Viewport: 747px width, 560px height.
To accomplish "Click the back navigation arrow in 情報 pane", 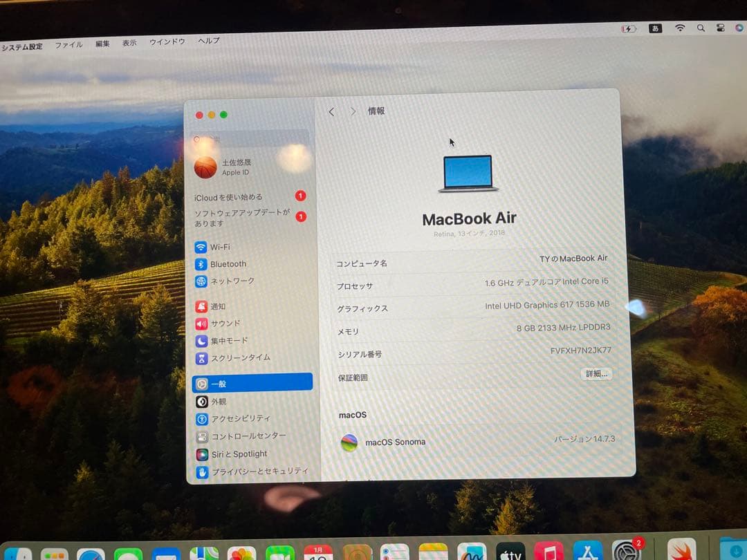I will click(331, 111).
